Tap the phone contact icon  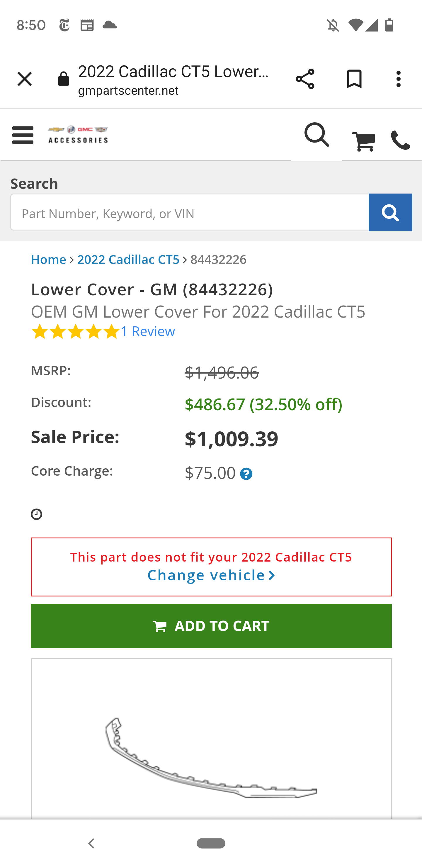point(400,141)
